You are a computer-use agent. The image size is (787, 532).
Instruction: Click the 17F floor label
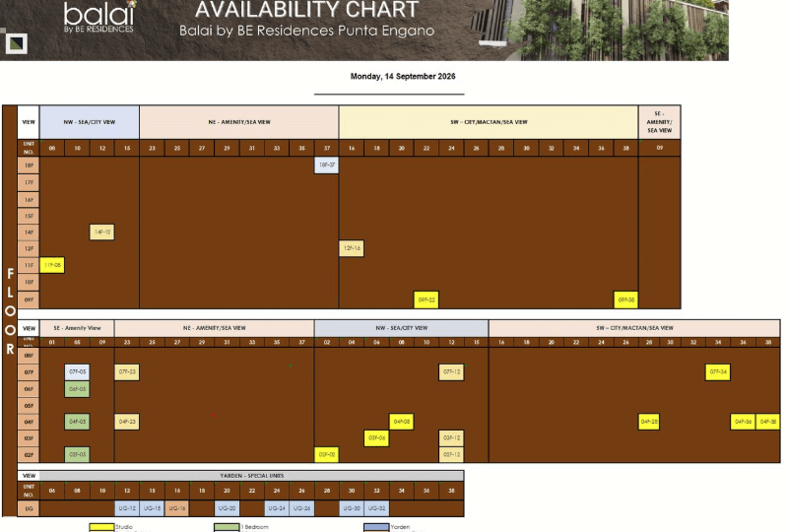[x=29, y=182]
